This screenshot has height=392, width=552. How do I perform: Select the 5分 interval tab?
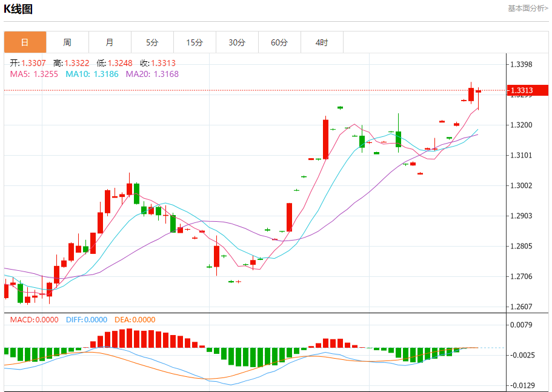pos(152,42)
